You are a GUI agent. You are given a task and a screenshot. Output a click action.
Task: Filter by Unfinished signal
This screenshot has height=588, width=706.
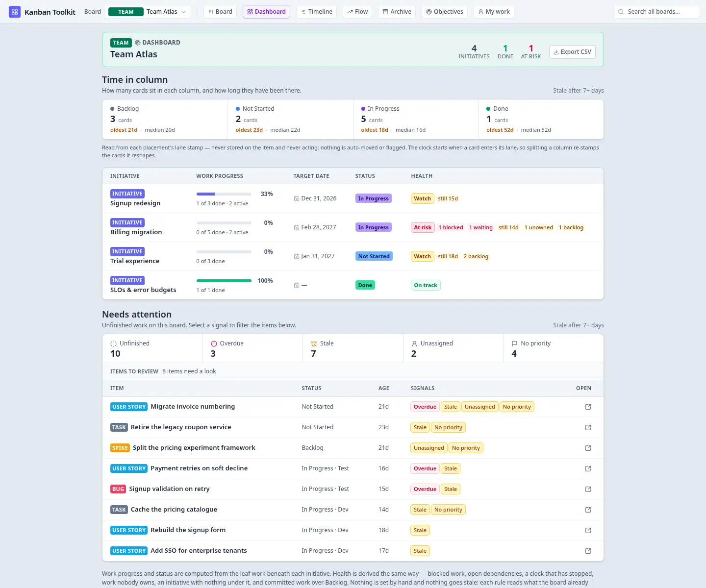click(152, 348)
